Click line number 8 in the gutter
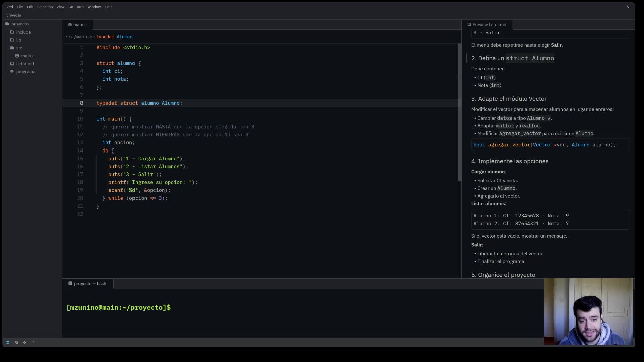 (x=82, y=103)
